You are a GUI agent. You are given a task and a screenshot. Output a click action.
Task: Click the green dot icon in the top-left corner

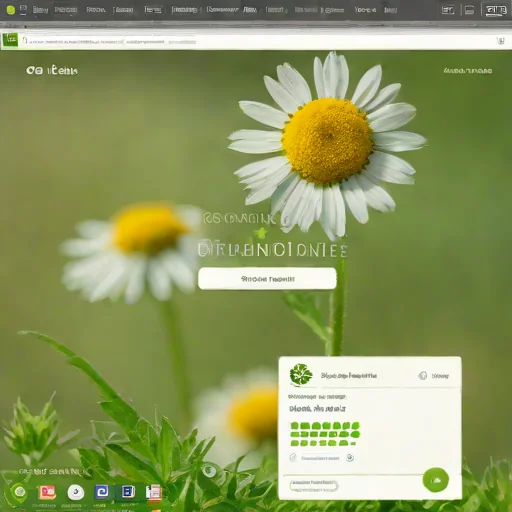[x=11, y=10]
